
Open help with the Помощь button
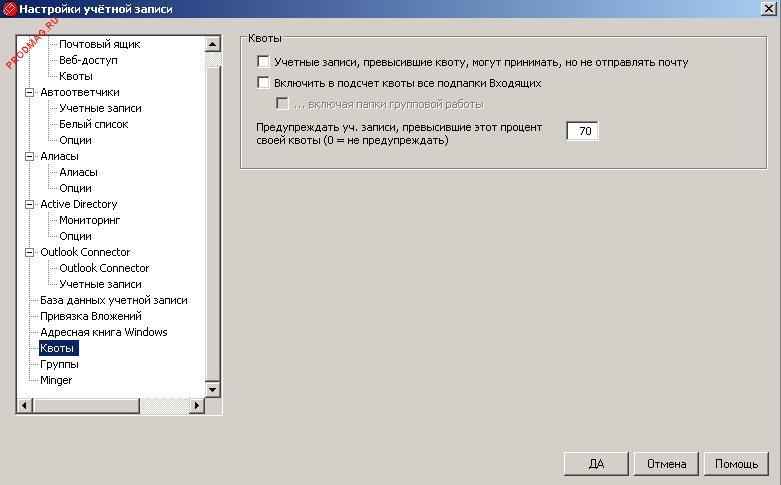(x=737, y=464)
